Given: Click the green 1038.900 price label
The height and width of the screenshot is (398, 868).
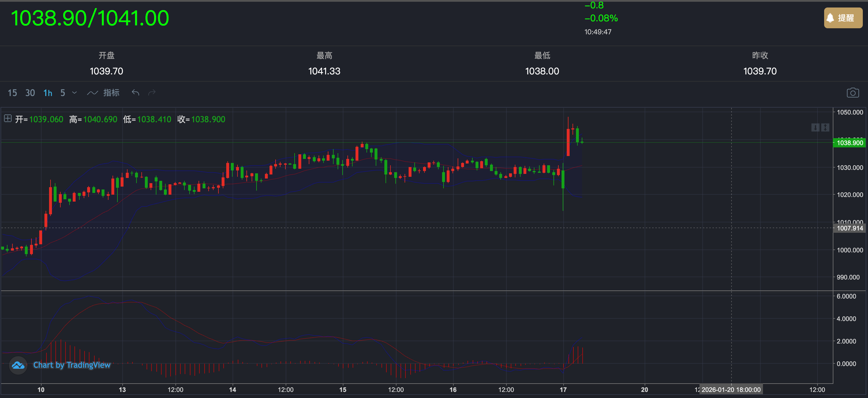Looking at the screenshot, I should coord(850,143).
